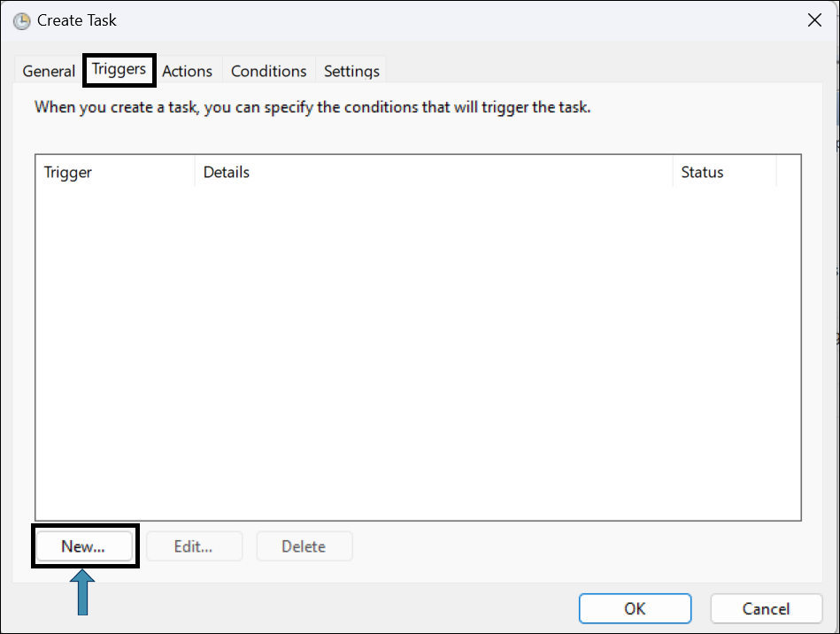The width and height of the screenshot is (840, 634).
Task: Select the Triggers tab
Action: tap(119, 70)
